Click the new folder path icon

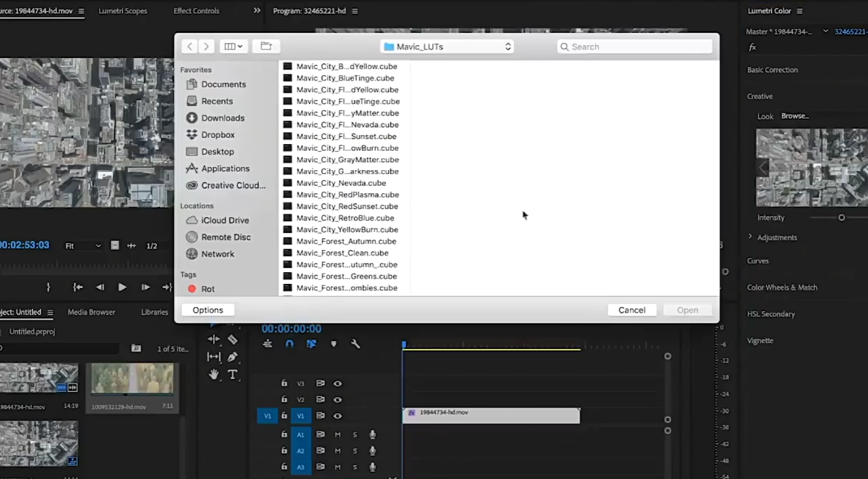(266, 46)
